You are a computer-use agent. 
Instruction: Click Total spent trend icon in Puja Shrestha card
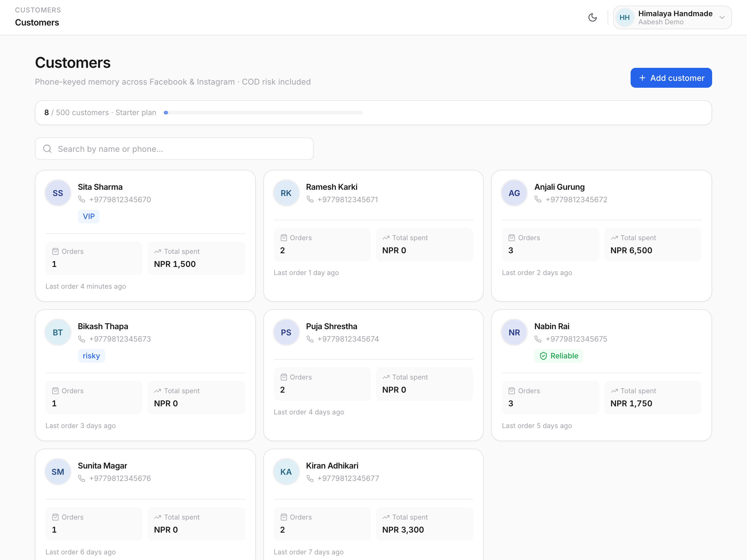(386, 377)
